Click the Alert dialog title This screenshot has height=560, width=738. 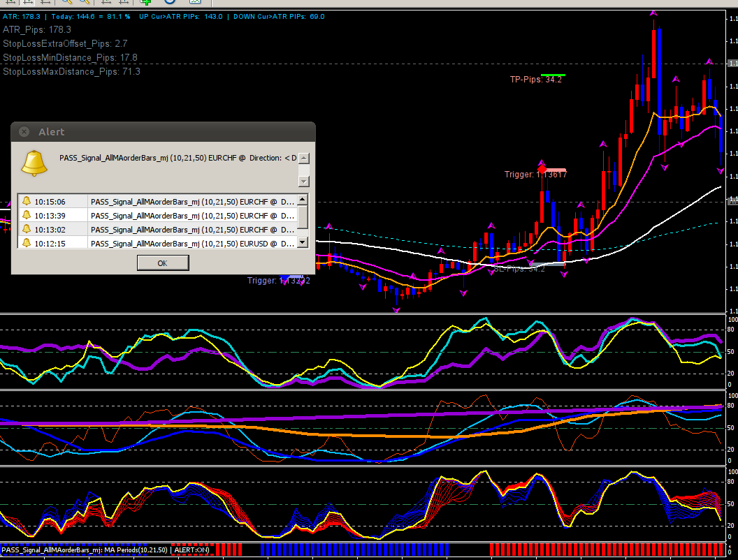[x=51, y=132]
